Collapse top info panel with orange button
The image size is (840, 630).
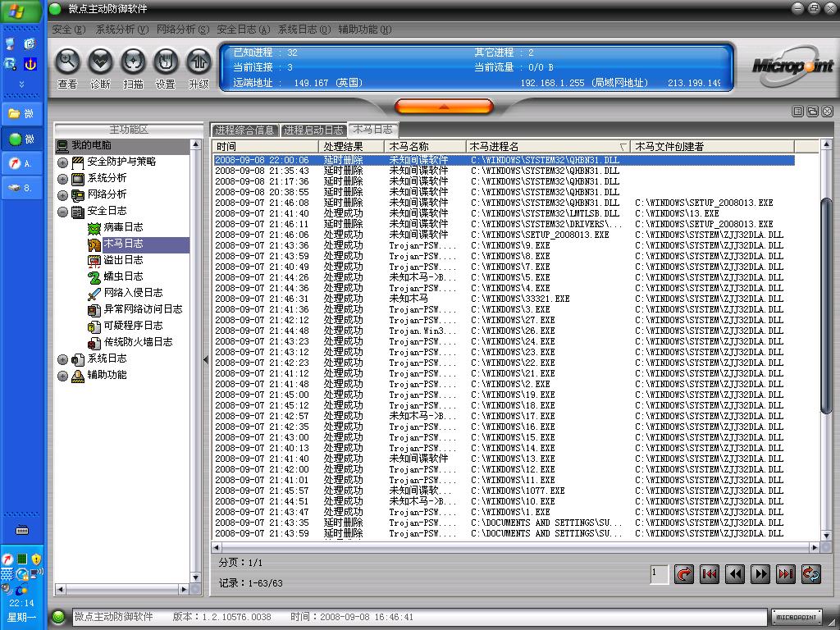click(x=444, y=106)
